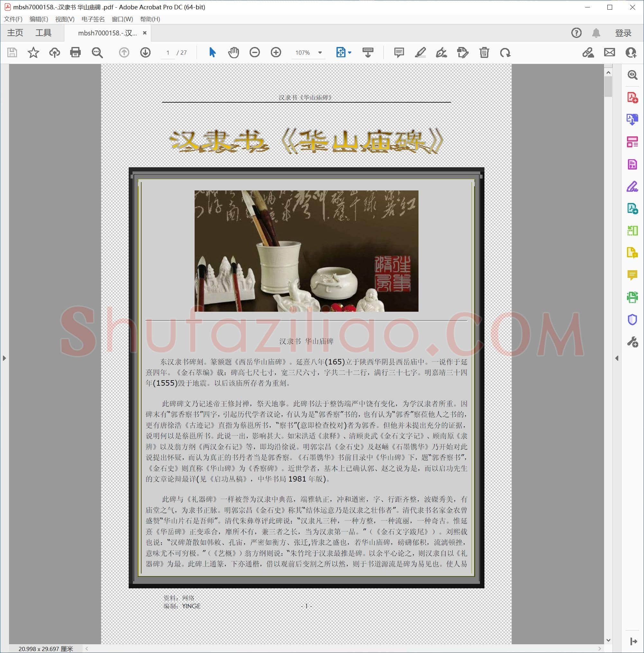644x653 pixels.
Task: Go to next page arrow
Action: coord(145,52)
